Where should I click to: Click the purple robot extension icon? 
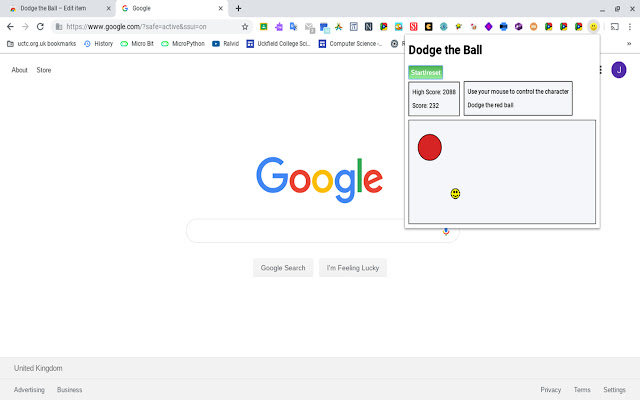click(x=279, y=27)
